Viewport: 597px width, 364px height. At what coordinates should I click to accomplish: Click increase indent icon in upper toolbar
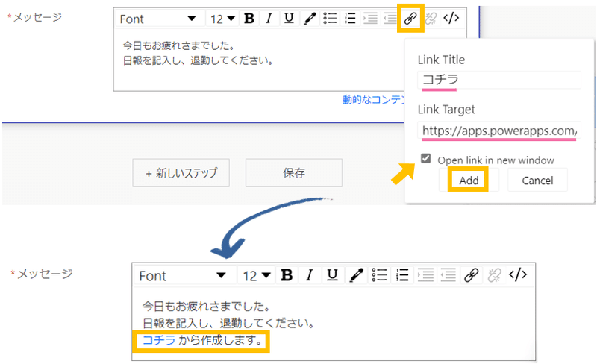(370, 19)
